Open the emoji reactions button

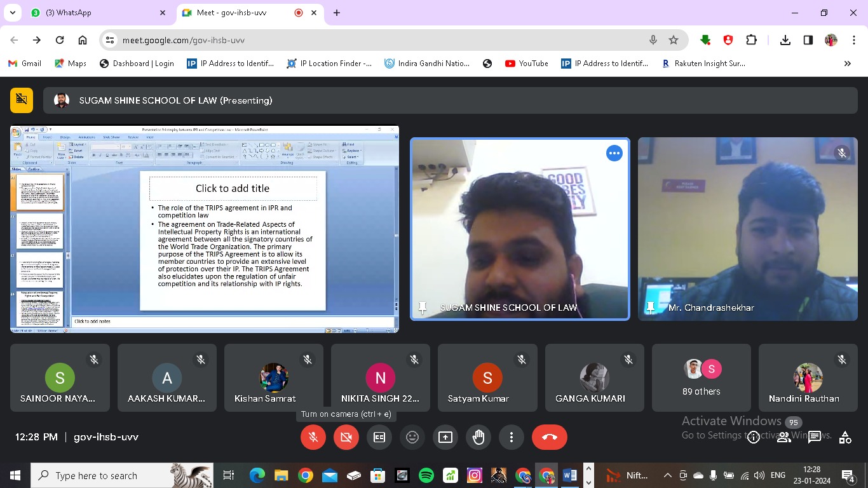(412, 437)
